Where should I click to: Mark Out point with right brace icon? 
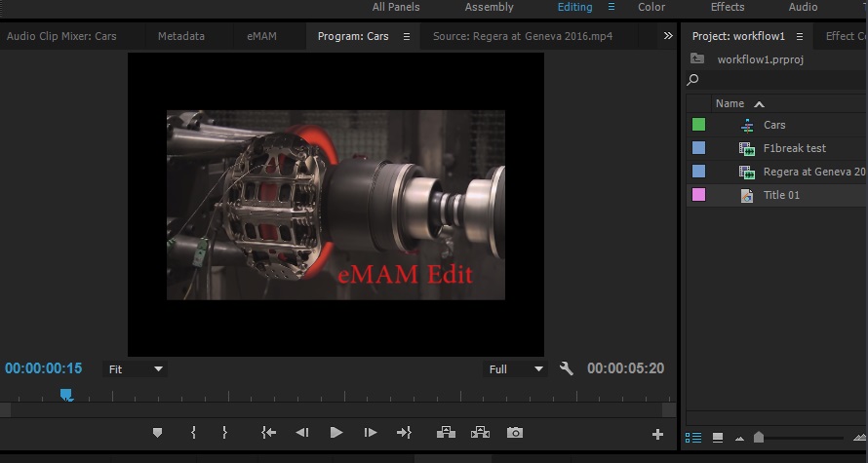click(x=224, y=433)
